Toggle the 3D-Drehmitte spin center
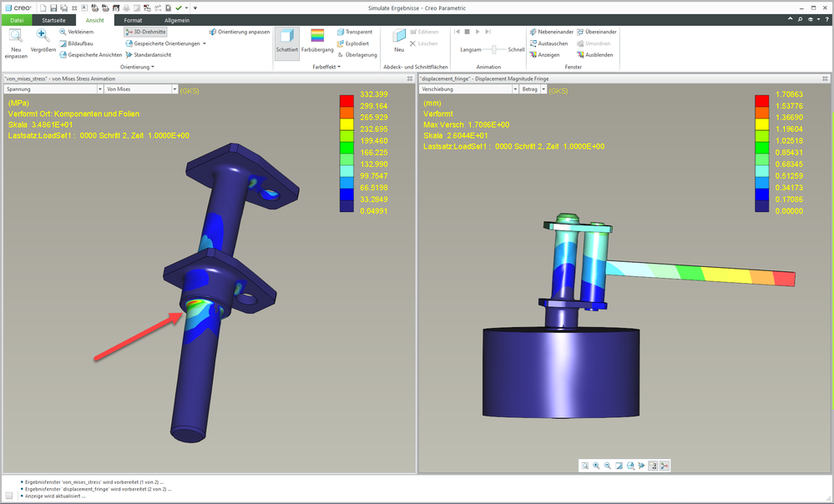834x504 pixels. click(x=145, y=32)
